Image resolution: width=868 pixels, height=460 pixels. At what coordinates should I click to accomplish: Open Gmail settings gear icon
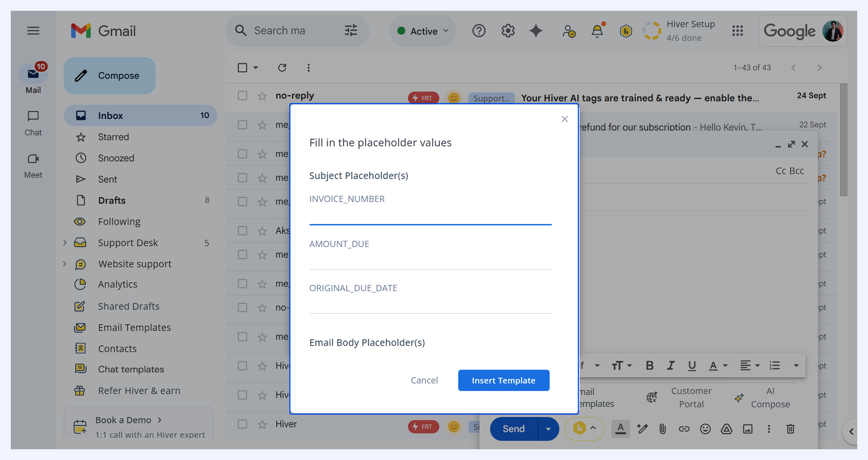[508, 31]
